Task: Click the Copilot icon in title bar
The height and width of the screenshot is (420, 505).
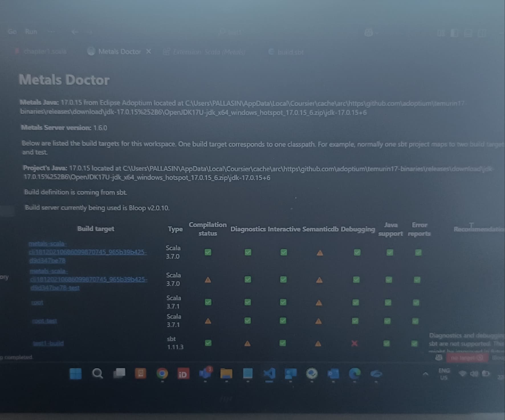Action: coord(368,33)
